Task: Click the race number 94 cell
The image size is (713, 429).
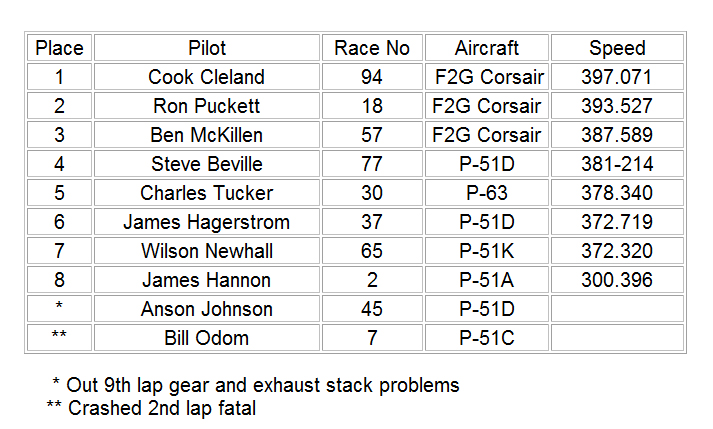Action: pos(372,77)
